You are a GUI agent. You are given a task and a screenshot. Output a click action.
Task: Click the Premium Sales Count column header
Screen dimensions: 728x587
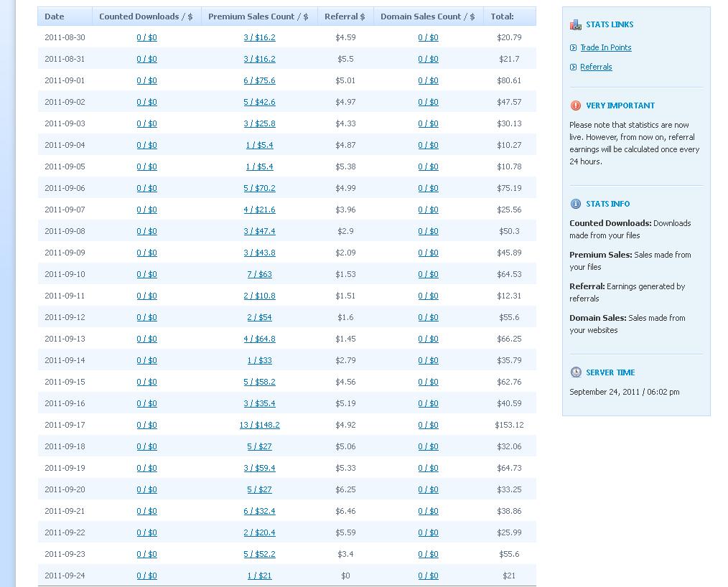point(258,17)
